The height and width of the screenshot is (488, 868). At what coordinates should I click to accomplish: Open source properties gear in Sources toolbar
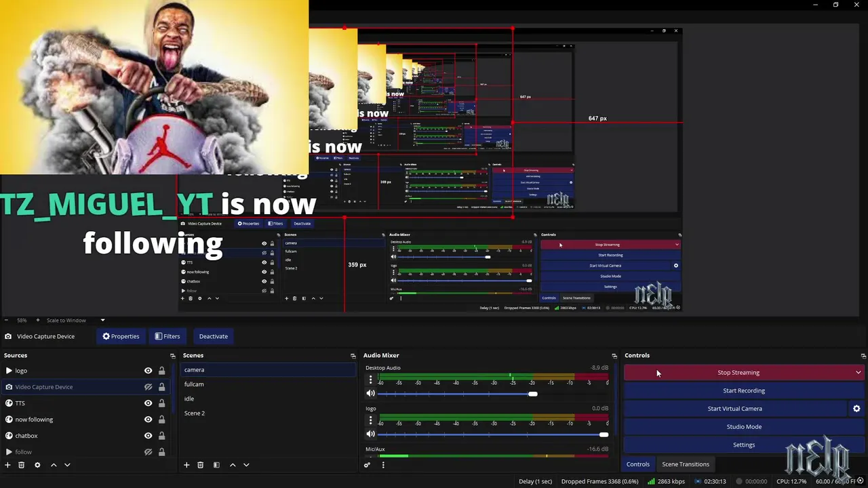coord(37,465)
